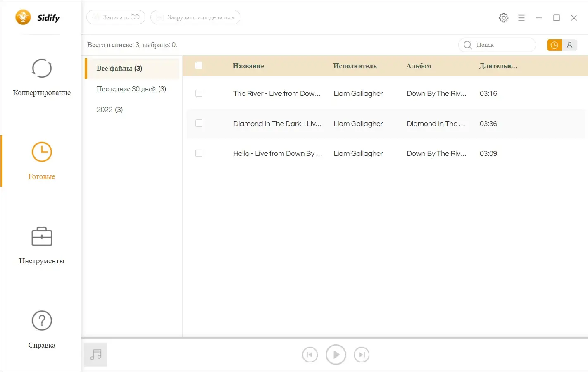Click the search magnifier icon

pyautogui.click(x=467, y=45)
